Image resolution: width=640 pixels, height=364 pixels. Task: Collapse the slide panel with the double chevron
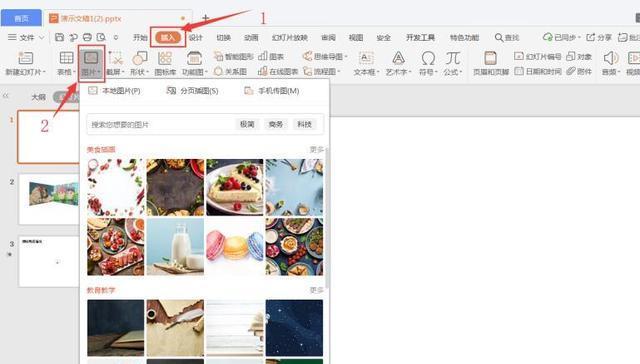tap(6, 96)
